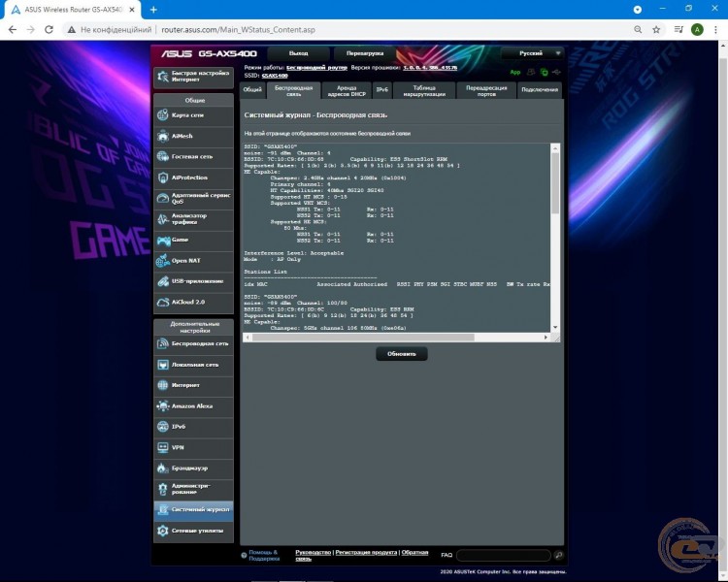Image resolution: width=728 pixels, height=582 pixels.
Task: Open System Log (Системный журнал) item
Action: (193, 509)
